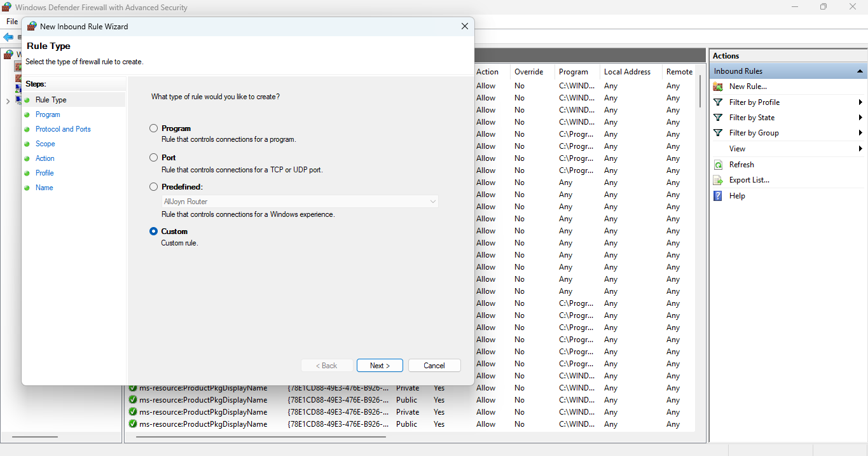Click the rules list vertical scrollbar

(x=700, y=92)
